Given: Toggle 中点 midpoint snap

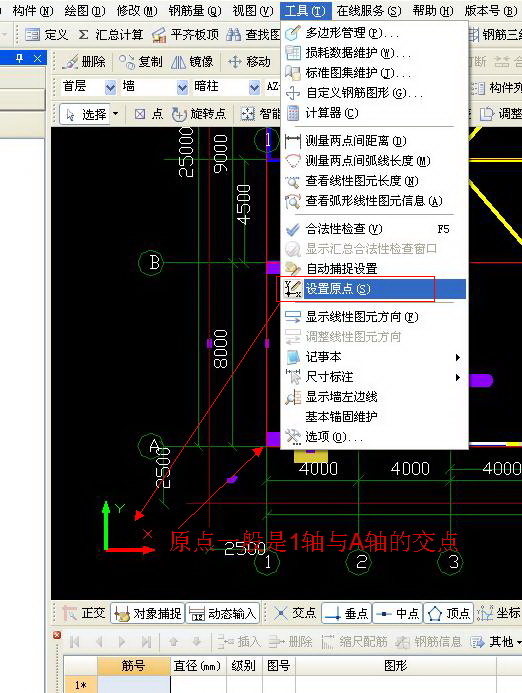Looking at the screenshot, I should [398, 613].
